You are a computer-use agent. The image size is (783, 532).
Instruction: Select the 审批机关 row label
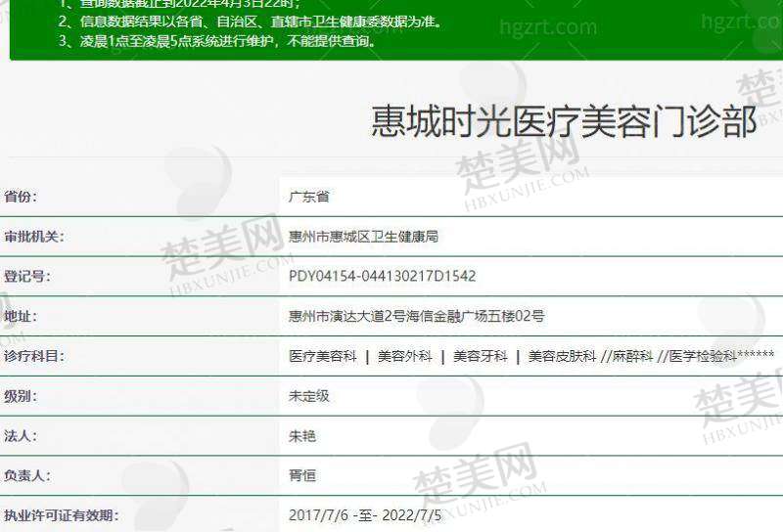[33, 237]
